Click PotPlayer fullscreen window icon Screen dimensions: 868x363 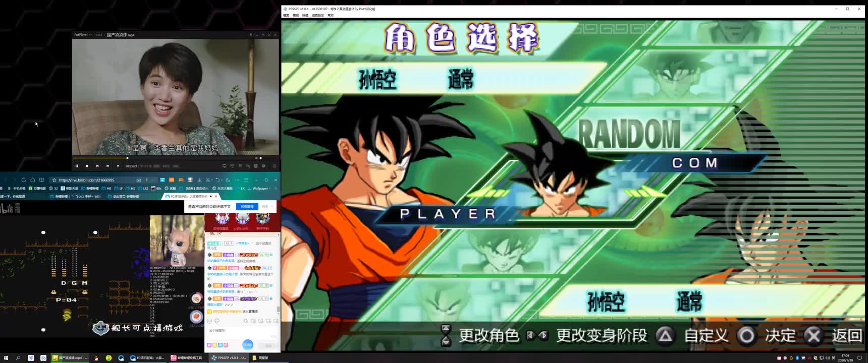point(269,35)
